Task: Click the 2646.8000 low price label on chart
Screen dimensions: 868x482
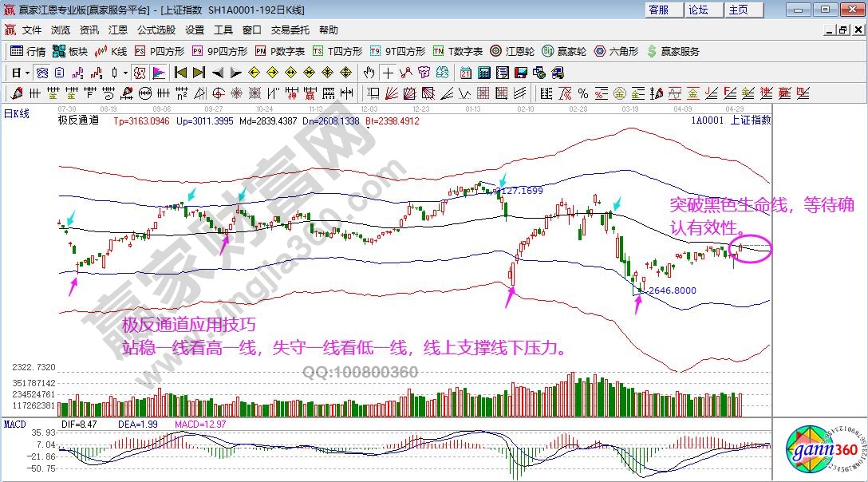Action: pyautogui.click(x=671, y=290)
